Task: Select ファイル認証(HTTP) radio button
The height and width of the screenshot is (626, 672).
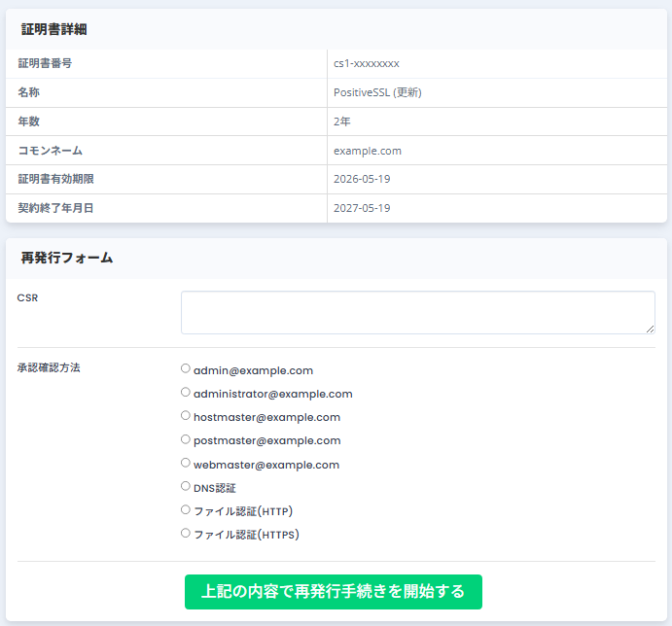Action: click(x=186, y=509)
